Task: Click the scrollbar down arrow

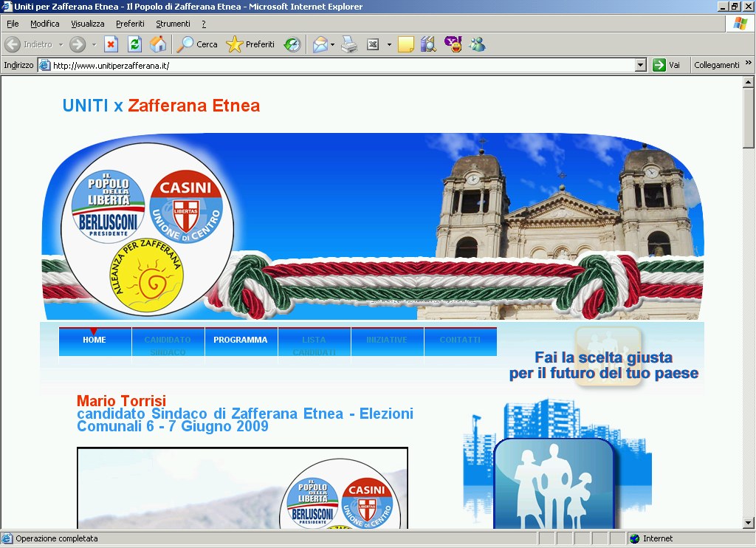Action: point(748,522)
